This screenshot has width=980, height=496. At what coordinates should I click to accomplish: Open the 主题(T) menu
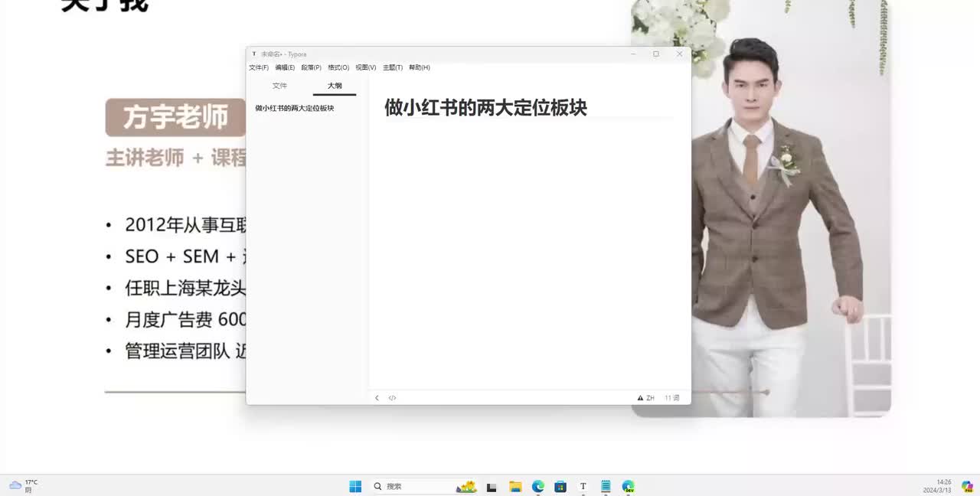coord(393,67)
